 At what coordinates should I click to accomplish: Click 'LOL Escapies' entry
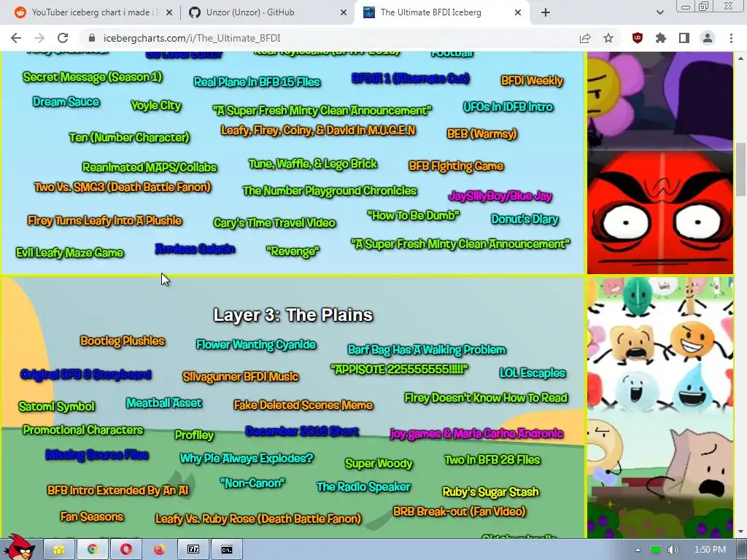[532, 373]
